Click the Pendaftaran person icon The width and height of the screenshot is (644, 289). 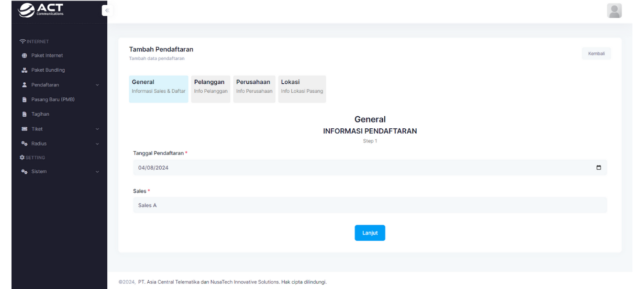(24, 85)
